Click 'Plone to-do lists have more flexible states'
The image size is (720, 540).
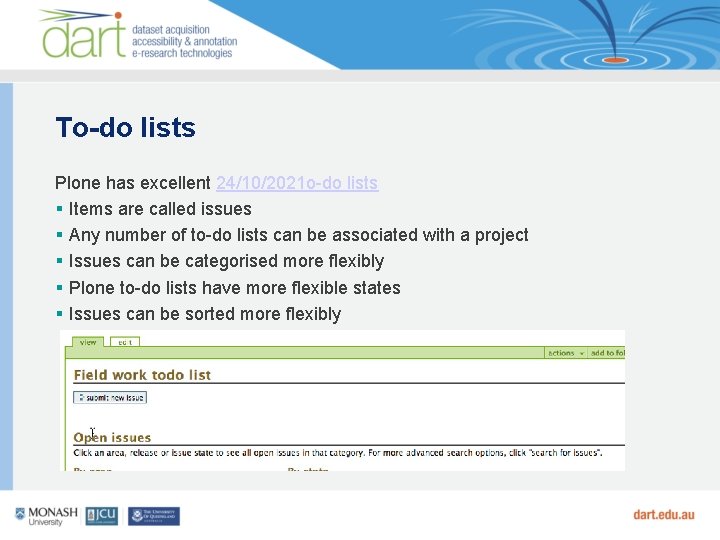coord(235,288)
